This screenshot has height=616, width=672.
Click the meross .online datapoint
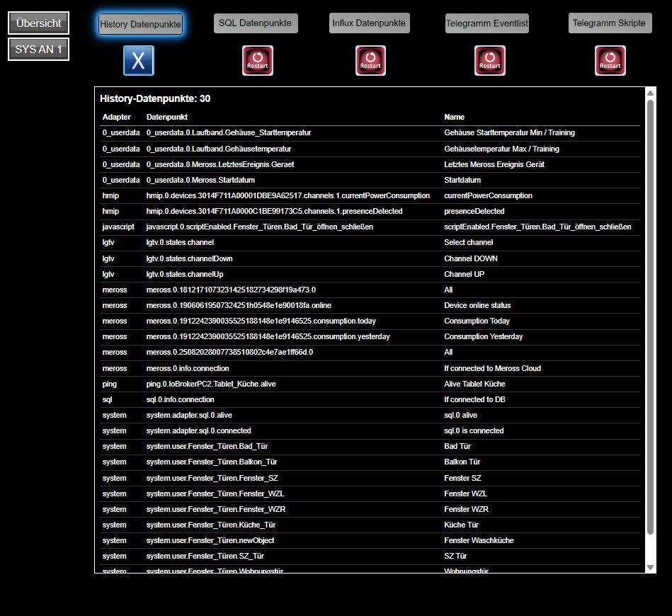(239, 305)
